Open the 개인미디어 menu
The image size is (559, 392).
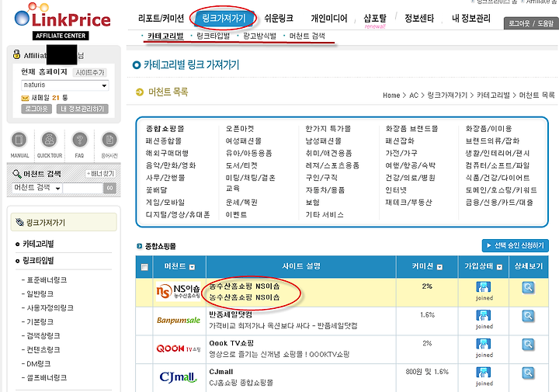point(329,18)
